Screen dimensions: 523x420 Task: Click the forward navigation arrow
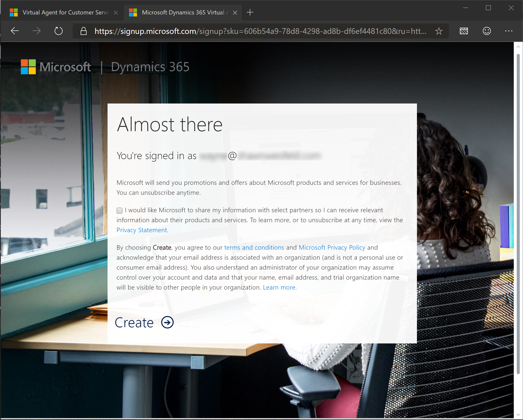coord(36,31)
